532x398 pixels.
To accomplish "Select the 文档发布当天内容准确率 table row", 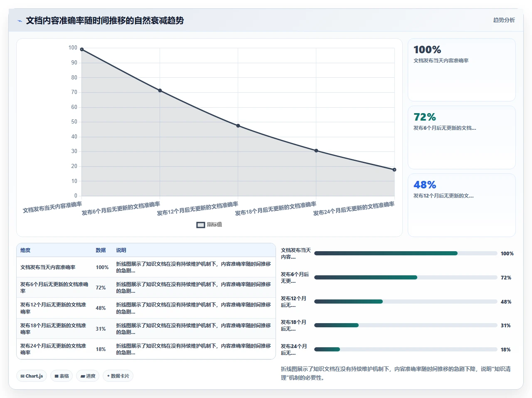I will (x=146, y=267).
